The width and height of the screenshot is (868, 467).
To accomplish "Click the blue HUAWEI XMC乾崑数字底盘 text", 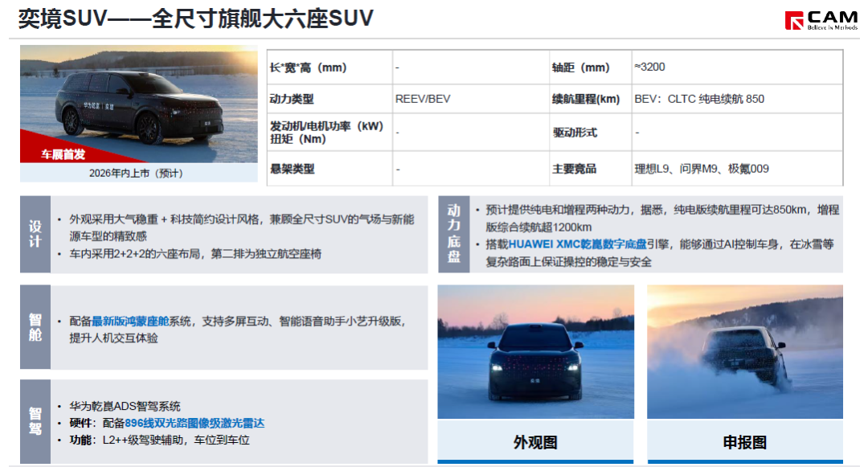I will (x=577, y=244).
